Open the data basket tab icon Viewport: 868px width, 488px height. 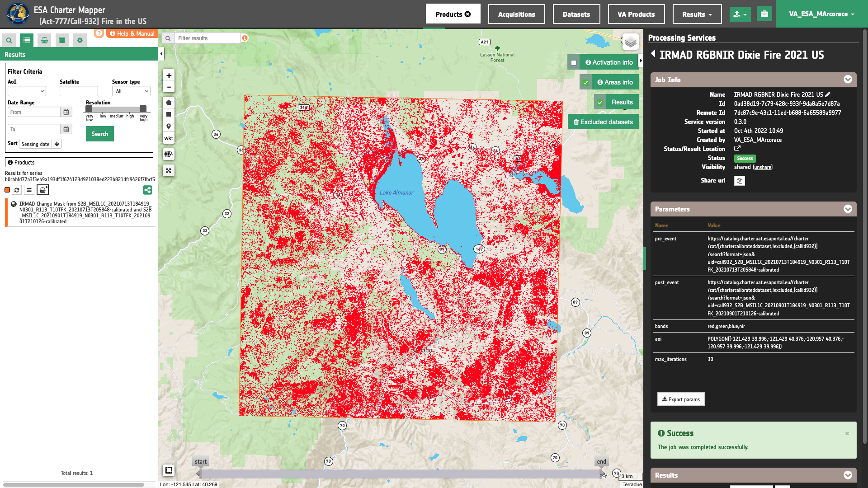pos(44,40)
